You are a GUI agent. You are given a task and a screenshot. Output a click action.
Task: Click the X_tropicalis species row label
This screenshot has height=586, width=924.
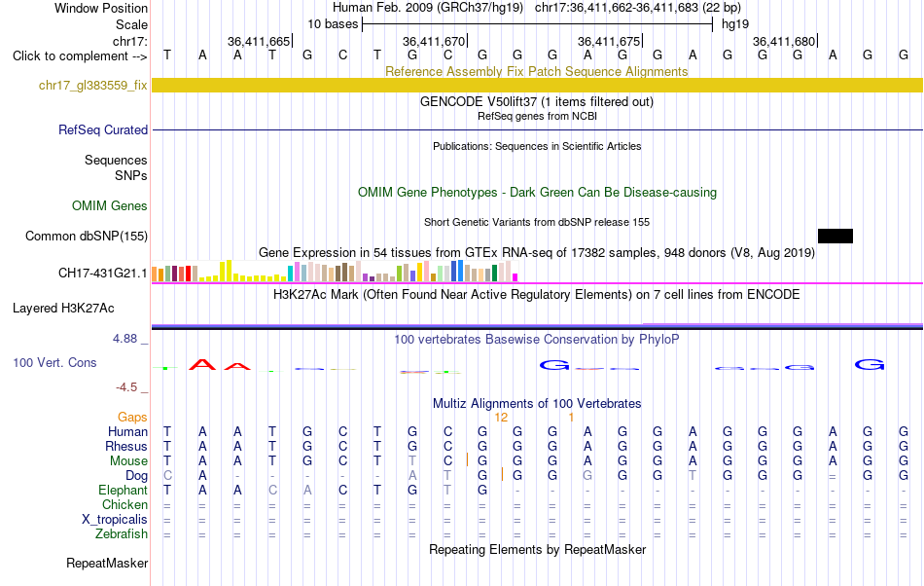point(115,520)
